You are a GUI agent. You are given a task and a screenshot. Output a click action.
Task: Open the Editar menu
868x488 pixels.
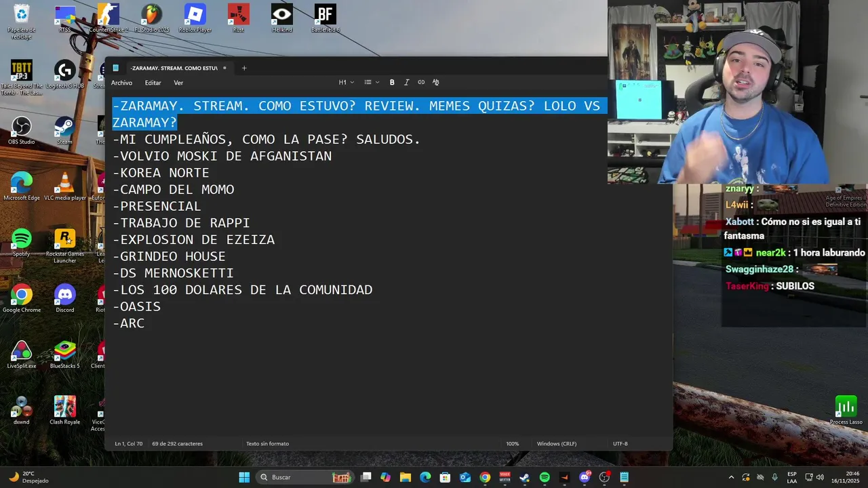tap(153, 83)
